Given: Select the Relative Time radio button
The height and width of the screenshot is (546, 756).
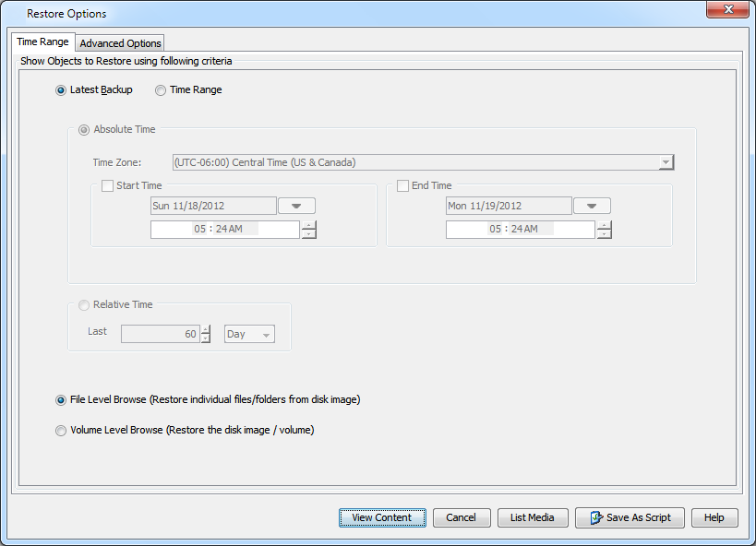Looking at the screenshot, I should click(x=84, y=305).
